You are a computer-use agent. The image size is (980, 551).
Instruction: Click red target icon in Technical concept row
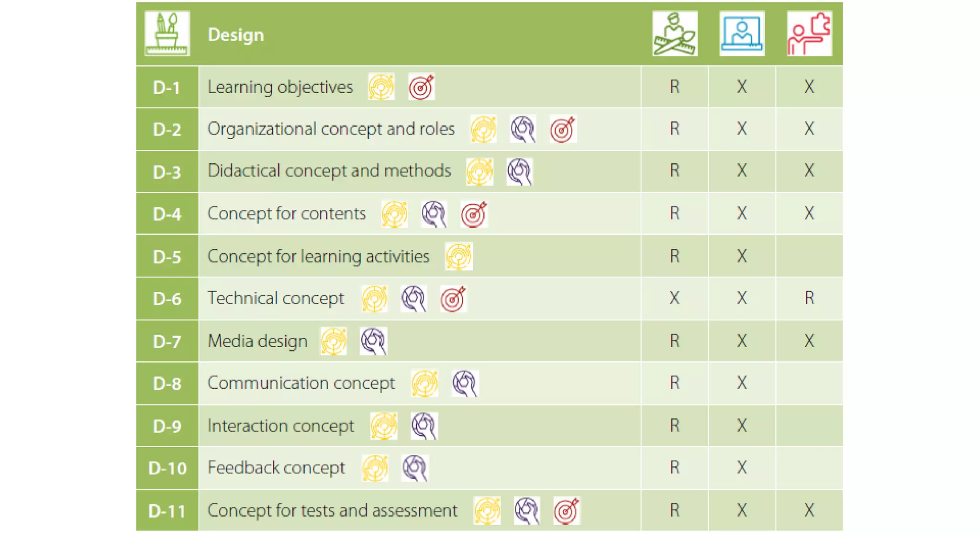coord(453,299)
